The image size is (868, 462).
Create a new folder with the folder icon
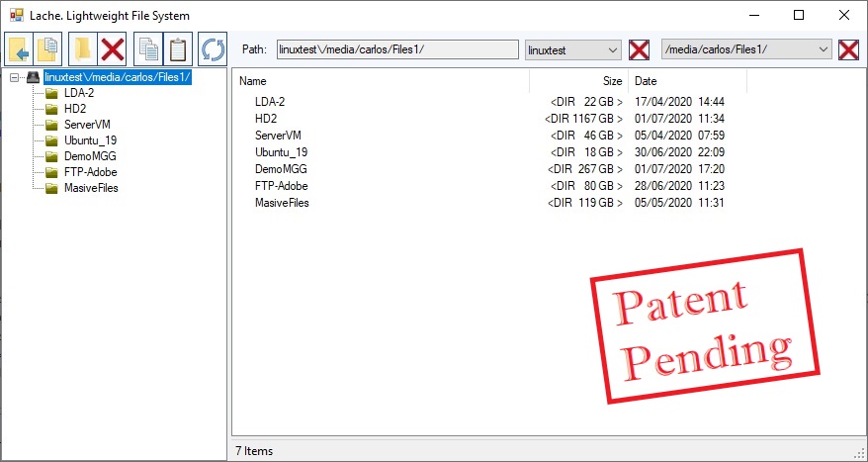pyautogui.click(x=83, y=48)
